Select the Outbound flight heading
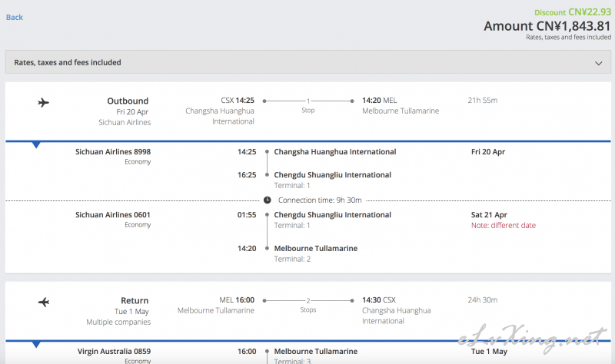 coord(128,101)
